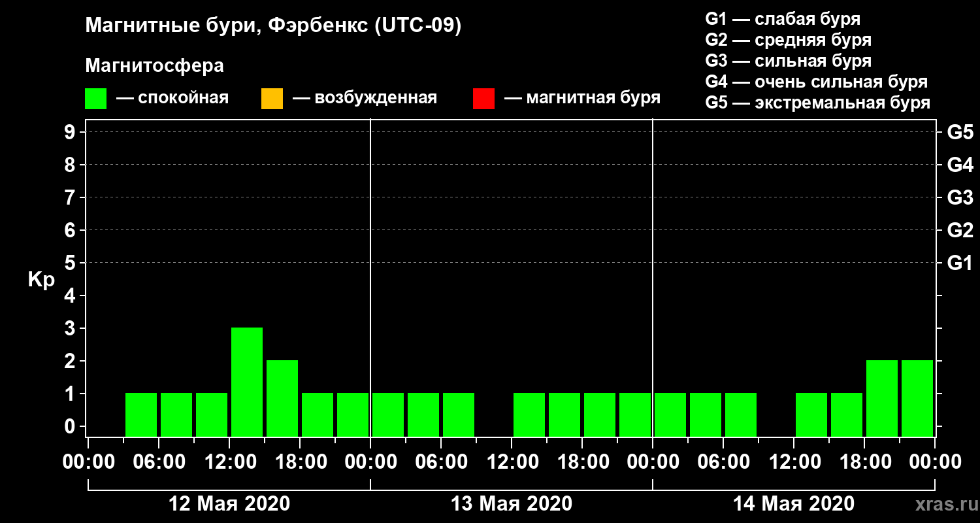The width and height of the screenshot is (980, 523).
Task: Click the '18:00' time label for 14 May
Action: click(864, 462)
